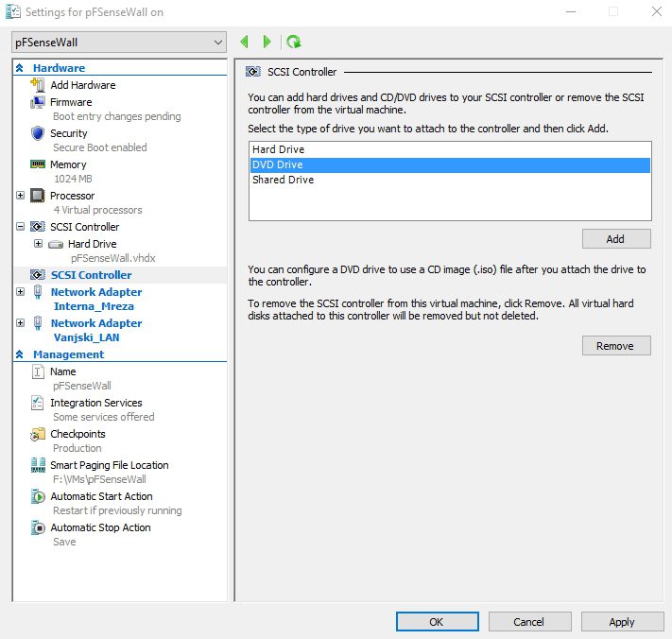Select the Firmware icon in Hardware list
Image resolution: width=672 pixels, height=639 pixels.
[x=39, y=102]
